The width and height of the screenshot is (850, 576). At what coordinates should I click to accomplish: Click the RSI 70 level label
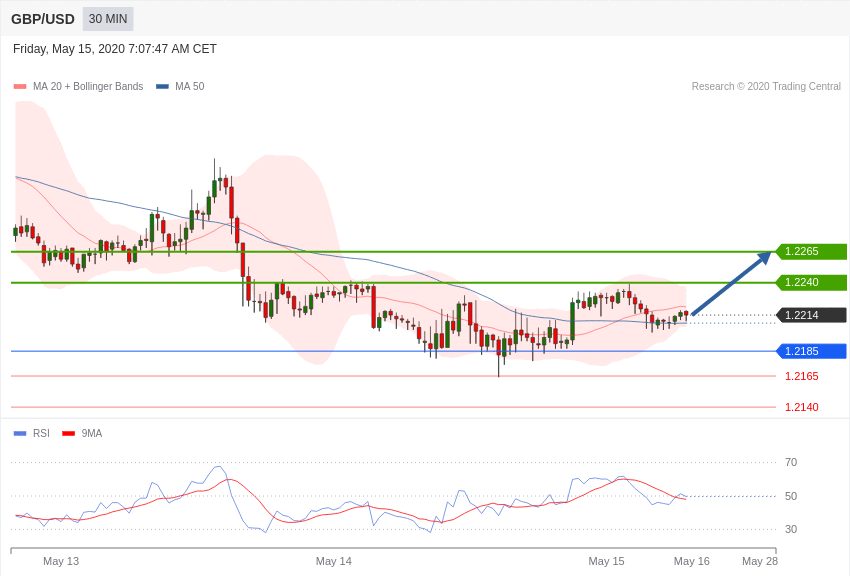click(x=791, y=462)
